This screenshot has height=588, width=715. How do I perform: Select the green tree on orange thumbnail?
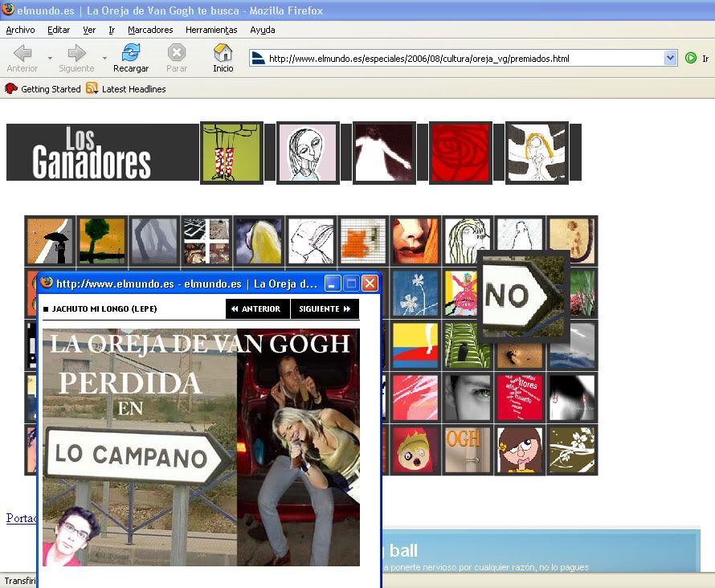pos(102,241)
